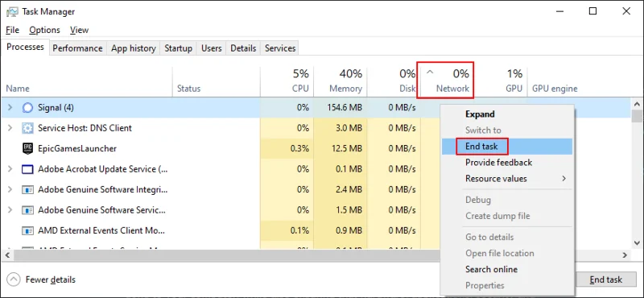644x298 pixels.
Task: Click the Fewer details up-arrow icon
Action: coord(14,280)
